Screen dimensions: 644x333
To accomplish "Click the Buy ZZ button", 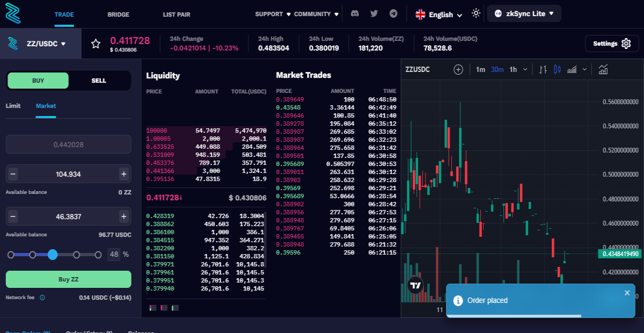I will click(x=68, y=279).
